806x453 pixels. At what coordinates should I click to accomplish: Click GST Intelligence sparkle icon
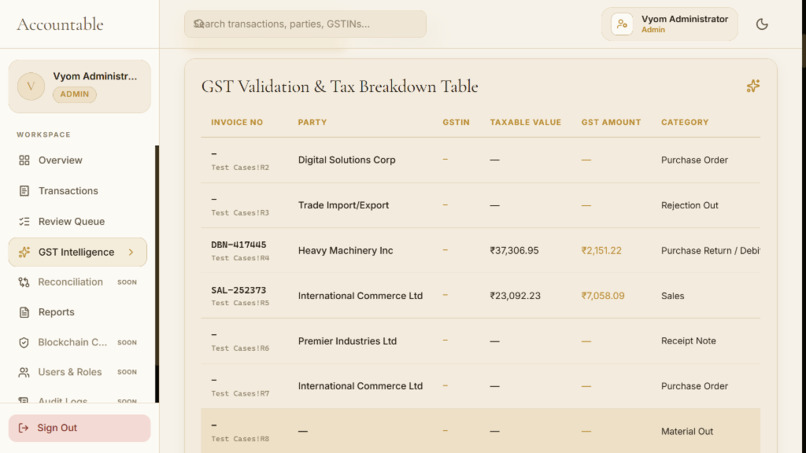pyautogui.click(x=24, y=252)
